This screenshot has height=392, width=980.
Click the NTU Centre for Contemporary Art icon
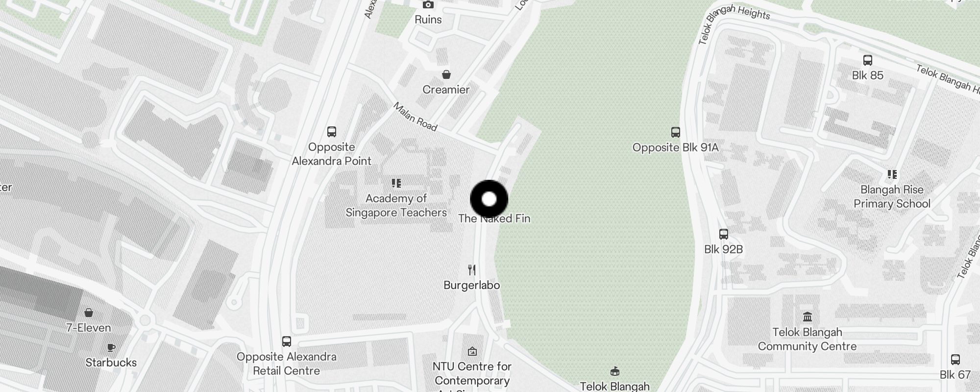coord(472,351)
